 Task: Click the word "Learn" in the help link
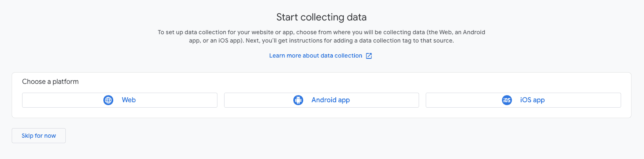[277, 56]
